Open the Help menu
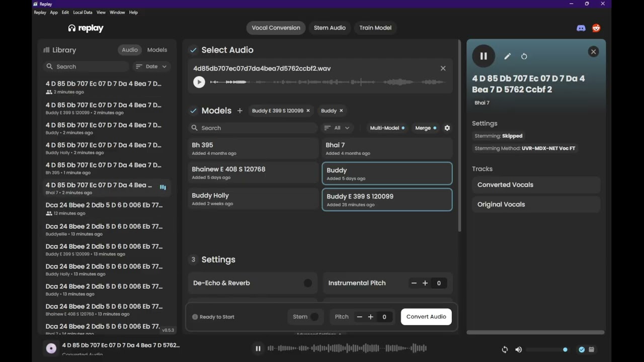The width and height of the screenshot is (644, 362). (133, 13)
